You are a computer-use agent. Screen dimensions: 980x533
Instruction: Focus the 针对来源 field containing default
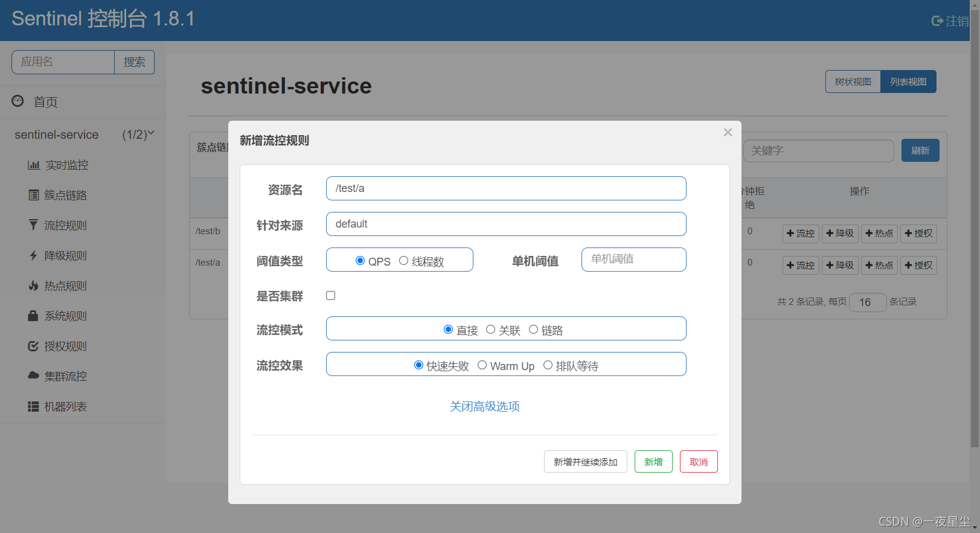pyautogui.click(x=506, y=224)
